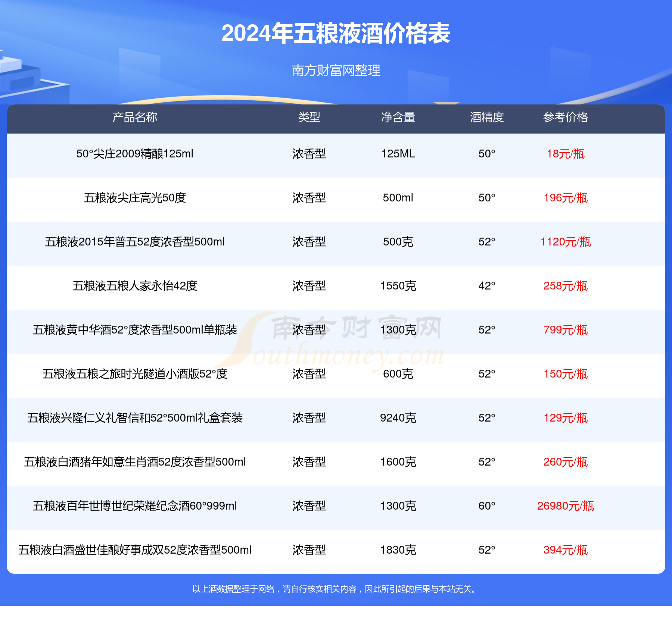Image resolution: width=672 pixels, height=623 pixels.
Task: Select product 五粮液白酒盛世佳酿好事成双52度浓香型500ml
Action: [135, 550]
